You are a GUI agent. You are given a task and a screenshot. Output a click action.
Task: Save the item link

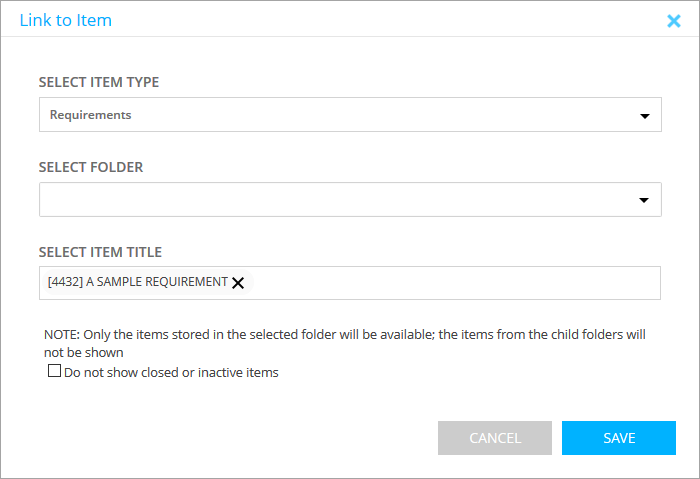(x=618, y=438)
